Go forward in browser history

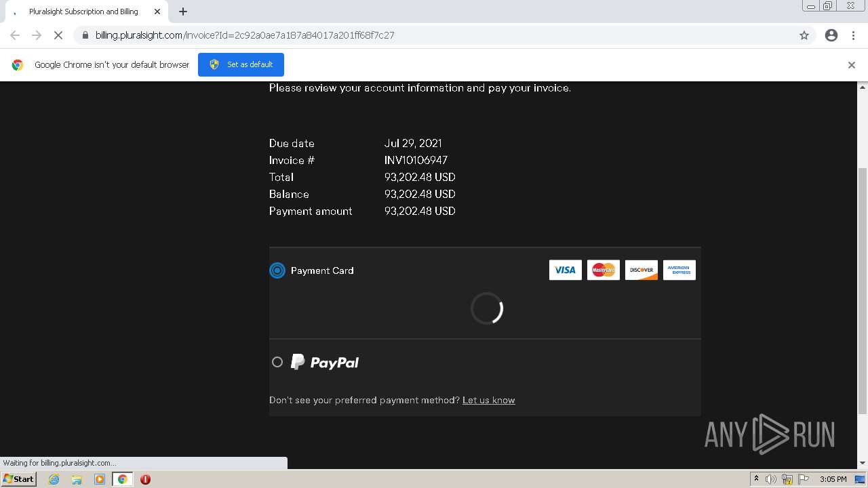pyautogui.click(x=37, y=35)
